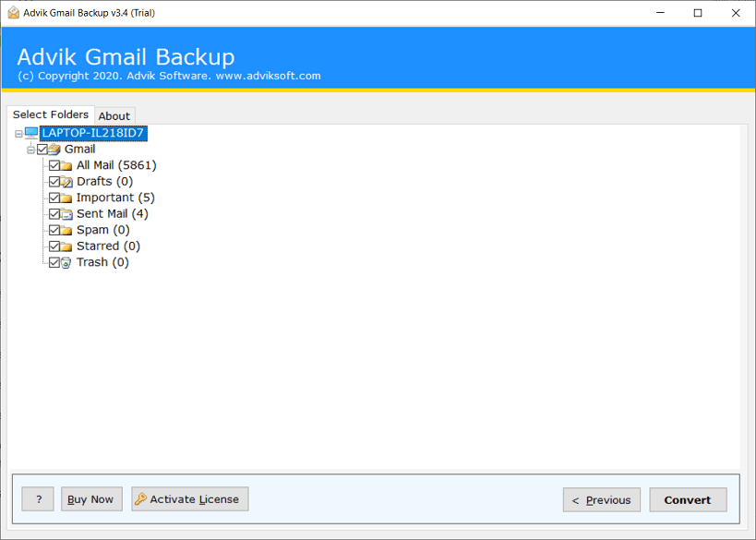Toggle the Gmail root checkbox
The width and height of the screenshot is (756, 540).
tap(42, 150)
